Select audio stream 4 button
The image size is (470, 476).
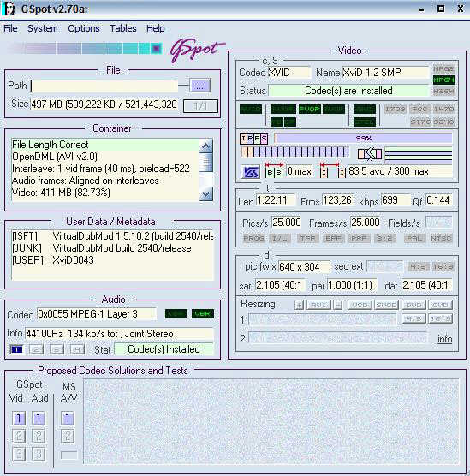click(77, 349)
